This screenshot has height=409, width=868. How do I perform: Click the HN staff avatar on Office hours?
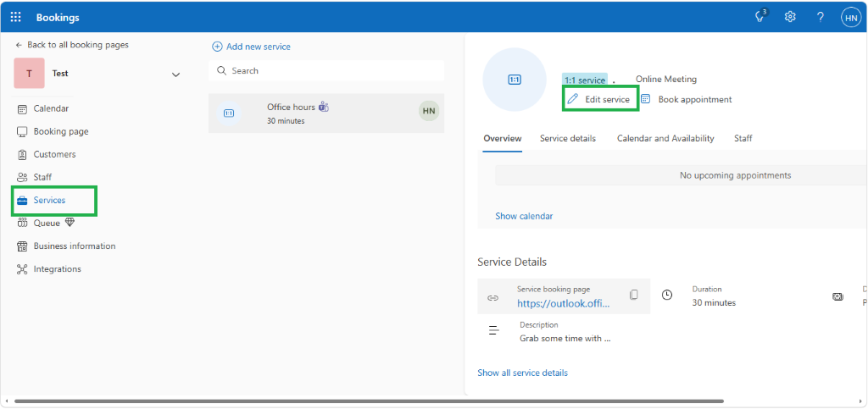429,111
